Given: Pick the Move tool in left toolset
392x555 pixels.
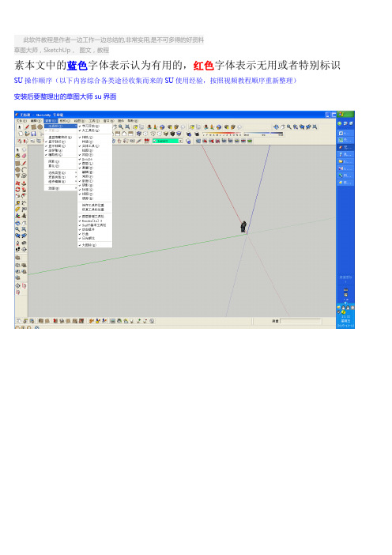Looking at the screenshot, I should coord(17,183).
